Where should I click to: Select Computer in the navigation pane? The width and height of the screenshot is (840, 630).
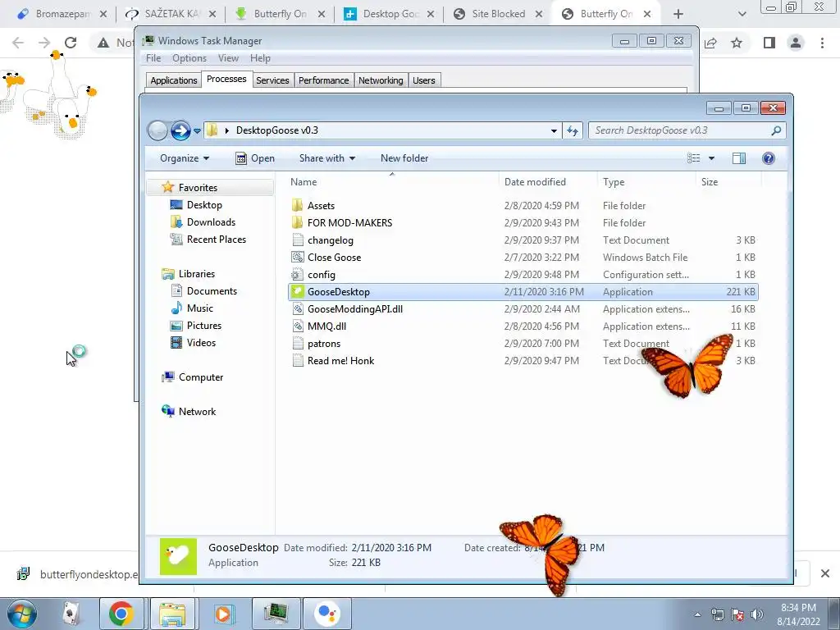(x=200, y=377)
